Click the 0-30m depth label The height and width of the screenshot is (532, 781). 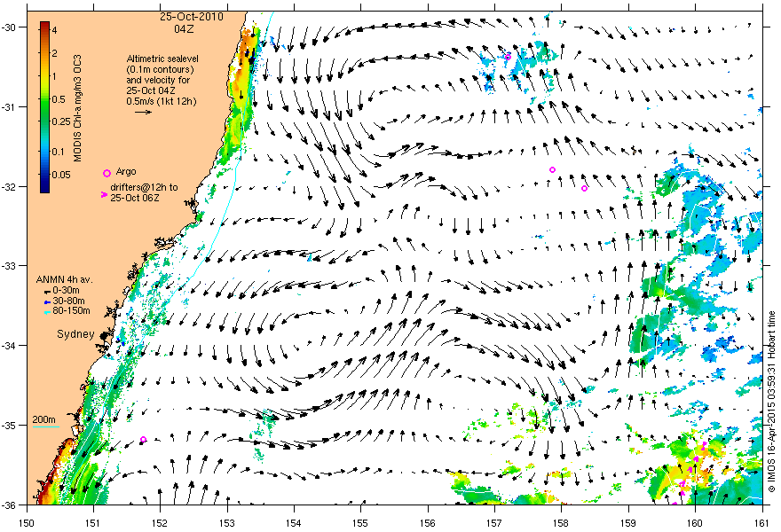tap(67, 290)
